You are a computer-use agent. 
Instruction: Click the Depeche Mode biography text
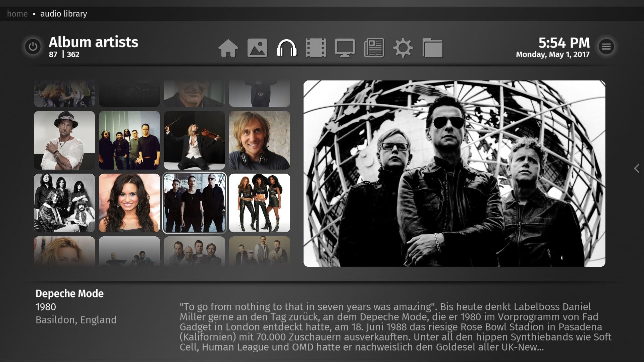(396, 327)
